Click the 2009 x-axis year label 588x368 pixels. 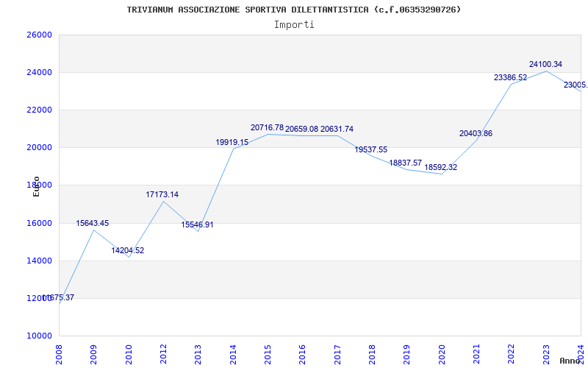(x=94, y=354)
